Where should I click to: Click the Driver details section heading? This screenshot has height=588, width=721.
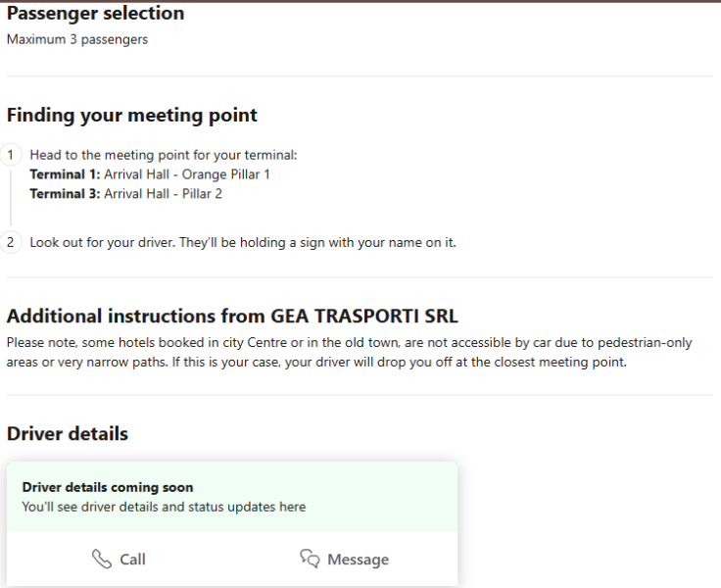pos(68,434)
